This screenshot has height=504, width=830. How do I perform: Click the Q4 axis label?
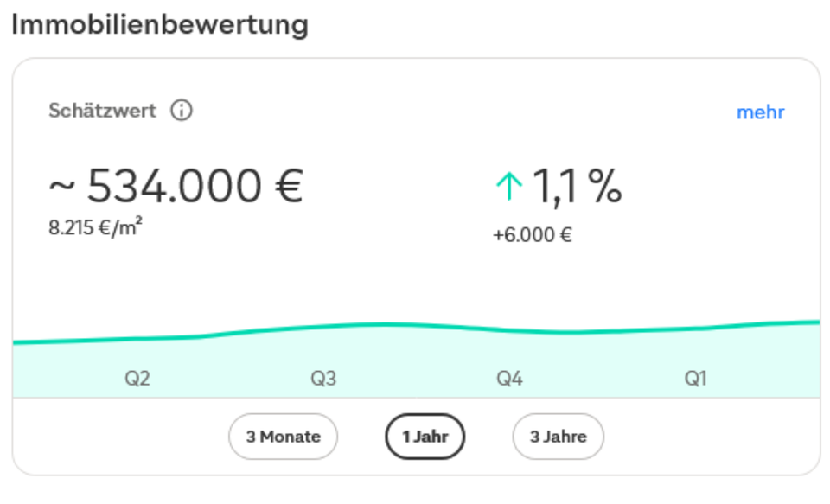pyautogui.click(x=509, y=379)
